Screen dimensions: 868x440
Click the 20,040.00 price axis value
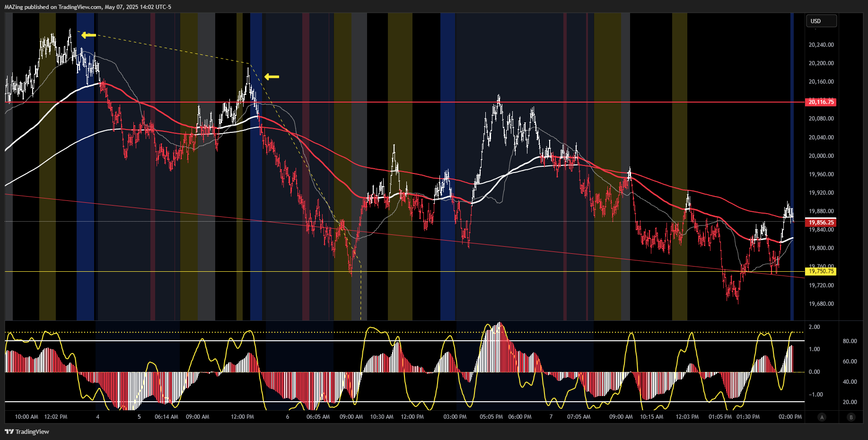(x=821, y=138)
